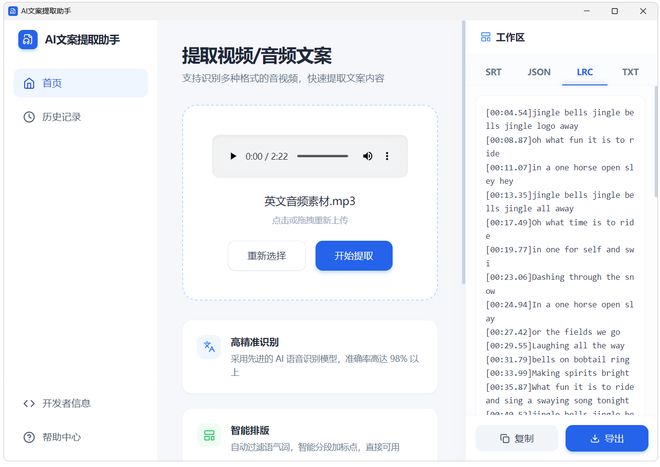
Task: Click the audio time display 0:00 / 2:22
Action: coord(266,157)
